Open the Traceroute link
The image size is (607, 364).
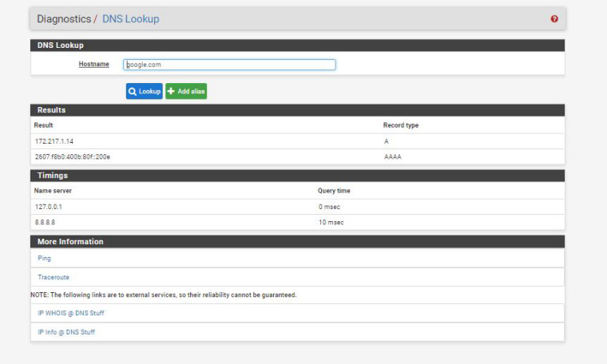coord(54,277)
